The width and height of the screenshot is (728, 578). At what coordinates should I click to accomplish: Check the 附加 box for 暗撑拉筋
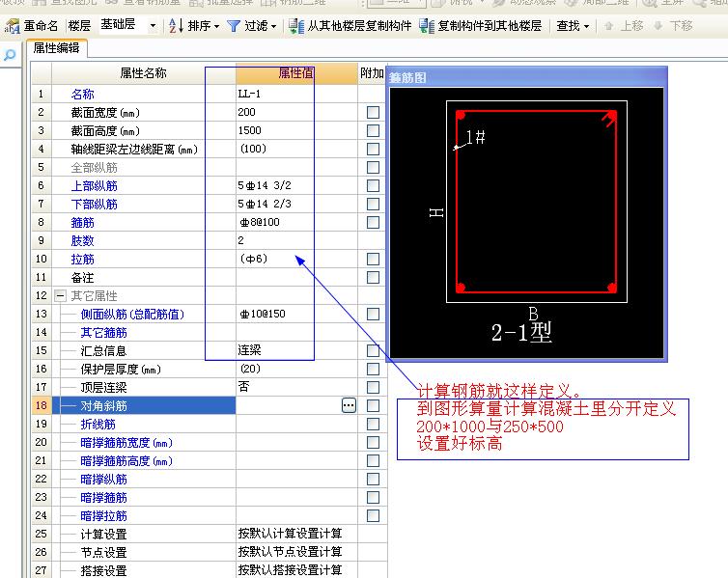(x=373, y=515)
